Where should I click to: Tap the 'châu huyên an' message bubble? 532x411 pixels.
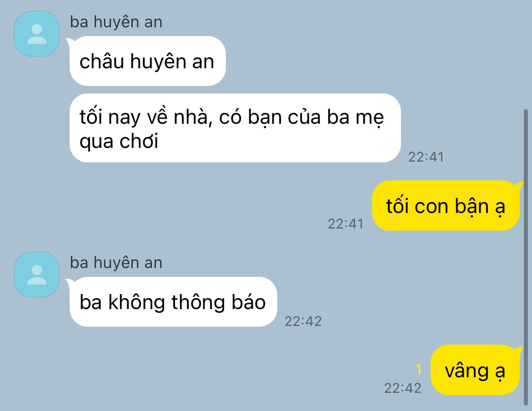click(147, 61)
